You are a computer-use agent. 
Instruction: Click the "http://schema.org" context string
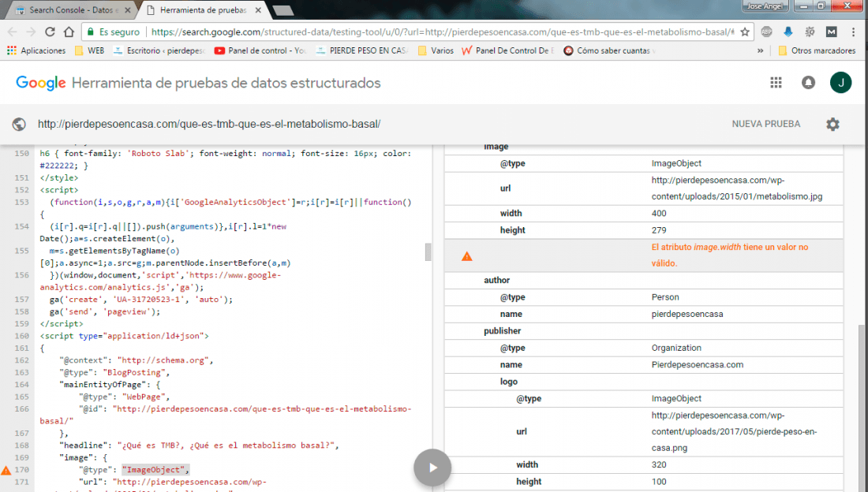pos(163,360)
